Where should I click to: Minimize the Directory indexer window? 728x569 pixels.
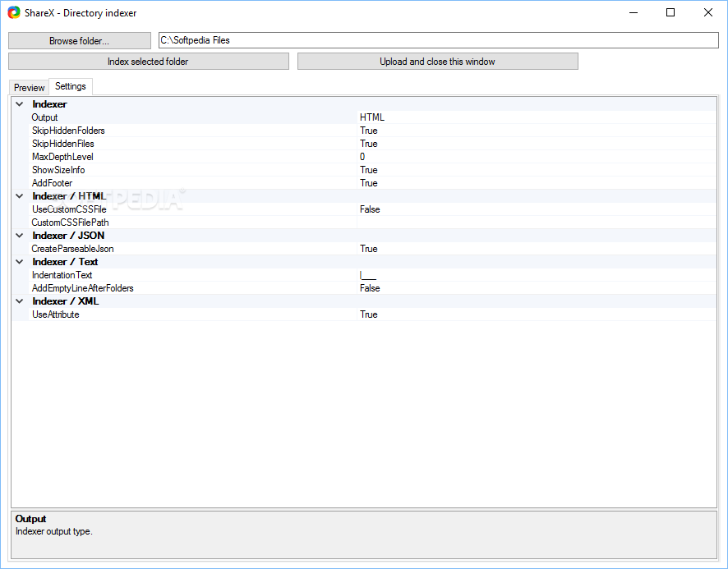(x=634, y=12)
